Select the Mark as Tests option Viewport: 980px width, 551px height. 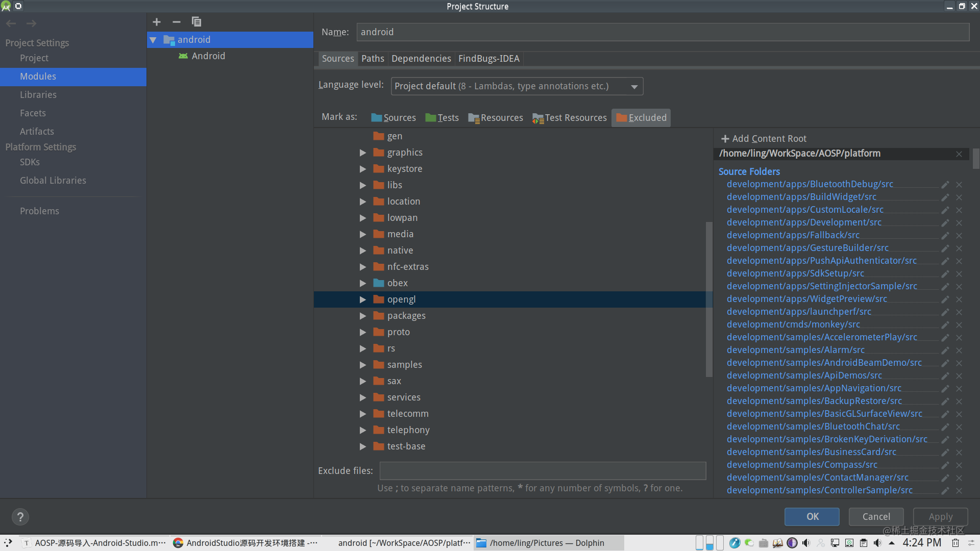tap(442, 117)
